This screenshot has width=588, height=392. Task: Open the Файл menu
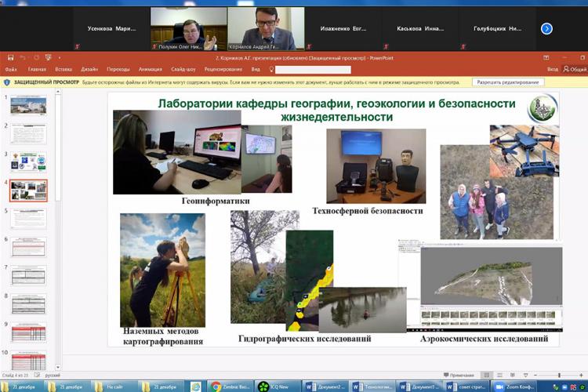[11, 70]
